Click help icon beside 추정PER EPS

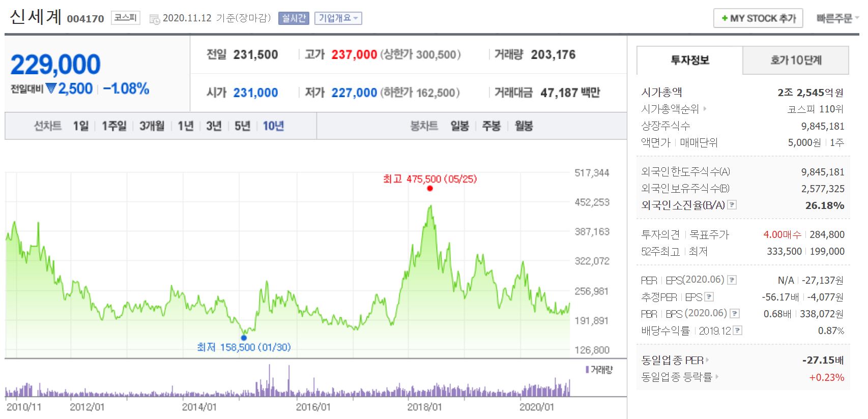709,297
